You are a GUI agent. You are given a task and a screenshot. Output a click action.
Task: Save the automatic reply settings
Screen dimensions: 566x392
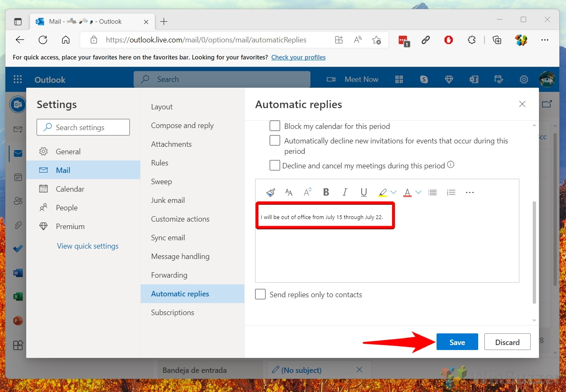point(457,342)
